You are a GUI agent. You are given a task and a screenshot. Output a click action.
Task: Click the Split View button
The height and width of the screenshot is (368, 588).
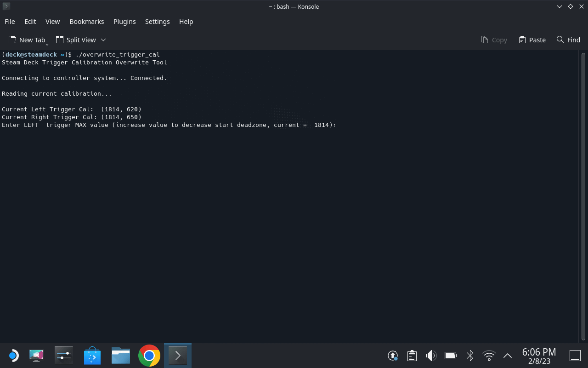(x=76, y=40)
